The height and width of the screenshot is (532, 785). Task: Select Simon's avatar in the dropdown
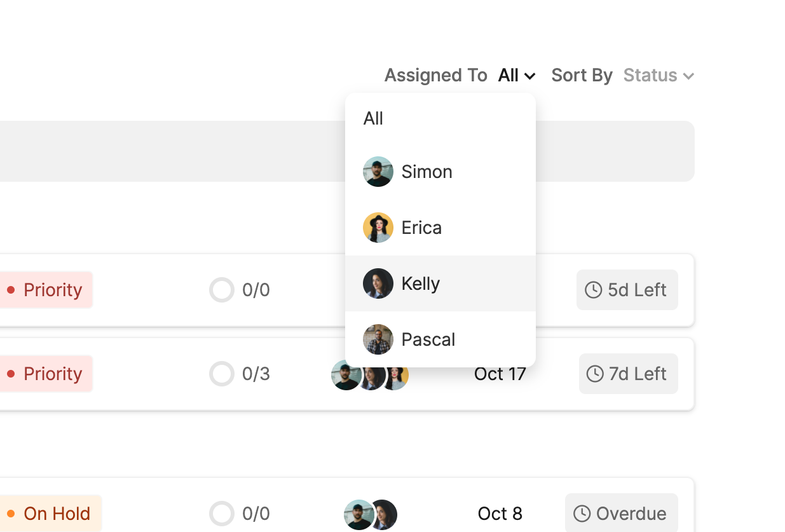378,172
